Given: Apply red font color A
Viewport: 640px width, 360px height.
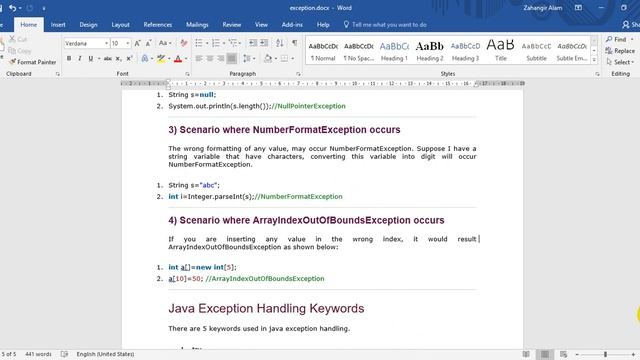Looking at the screenshot, I should click(178, 59).
